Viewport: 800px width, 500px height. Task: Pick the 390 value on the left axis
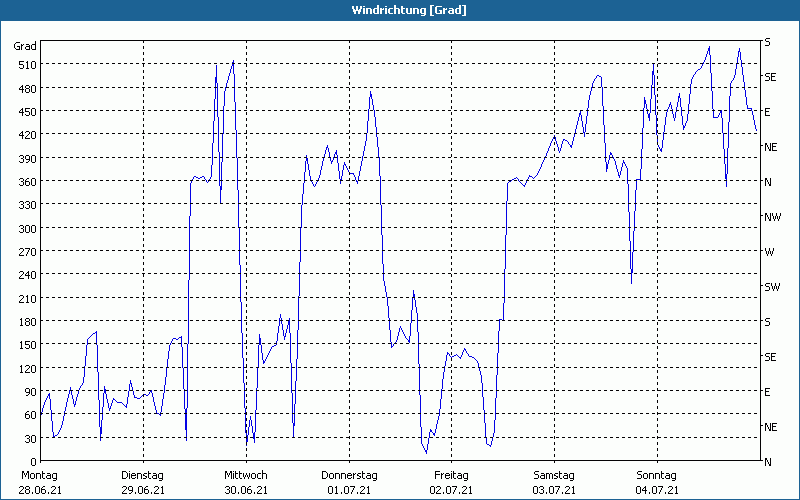tap(28, 159)
